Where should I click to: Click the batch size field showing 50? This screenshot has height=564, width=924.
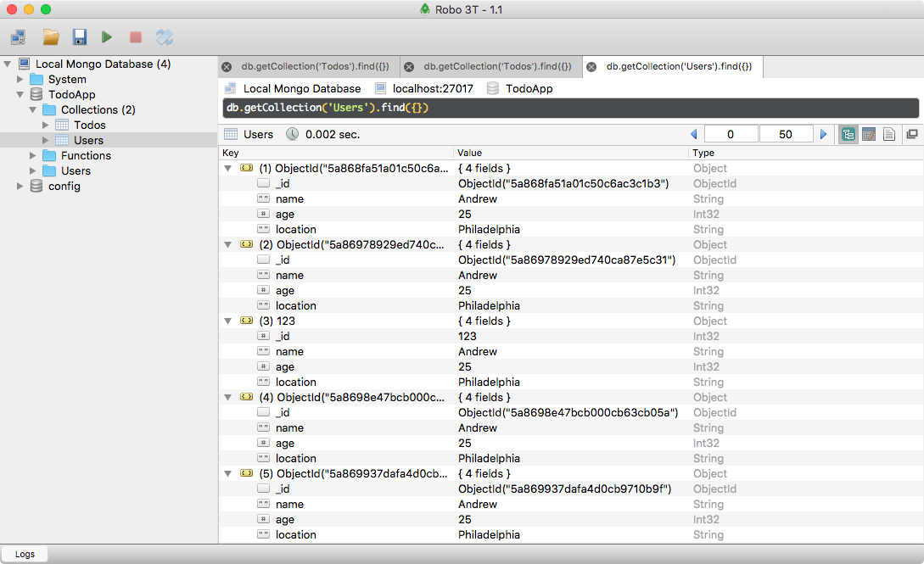(785, 134)
